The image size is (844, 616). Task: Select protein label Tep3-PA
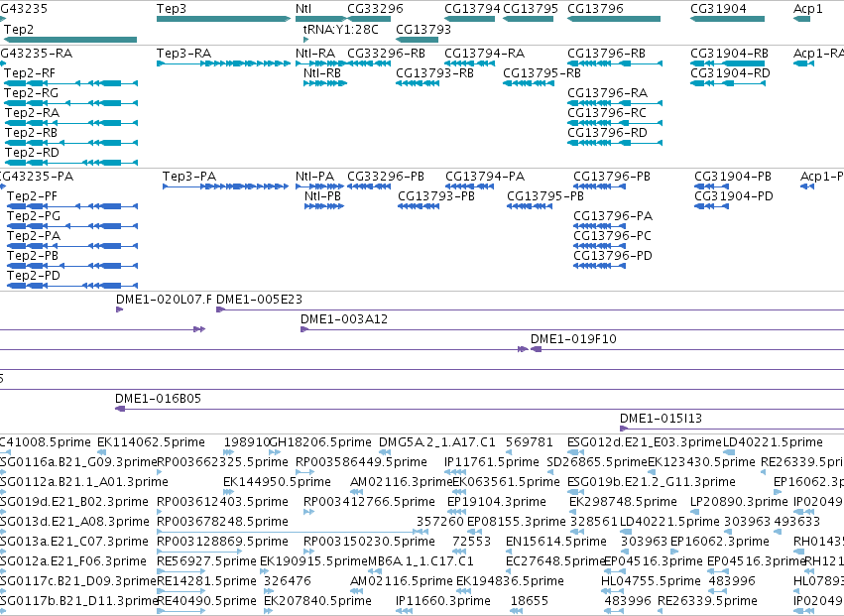pyautogui.click(x=189, y=177)
